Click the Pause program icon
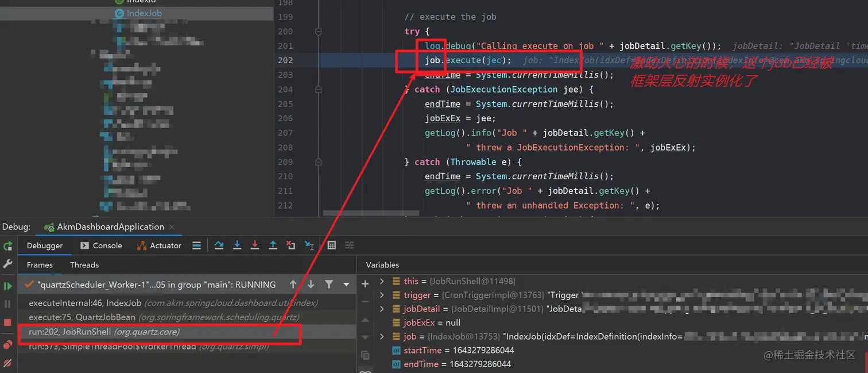This screenshot has width=868, height=373. pyautogui.click(x=8, y=304)
